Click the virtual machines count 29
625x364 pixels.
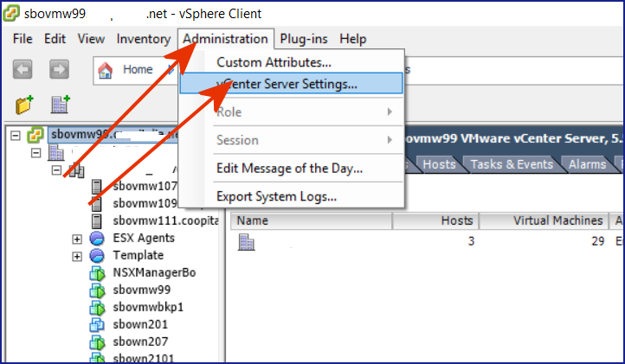pos(598,241)
